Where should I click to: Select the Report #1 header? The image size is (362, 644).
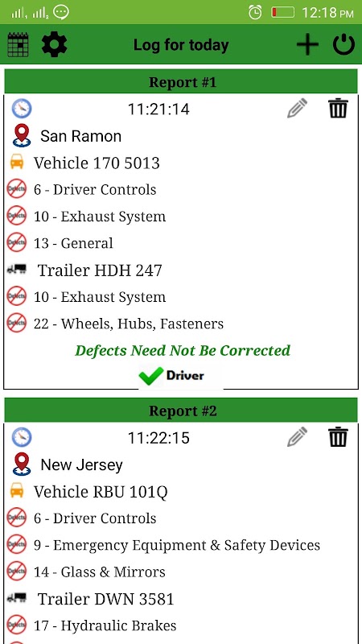tap(181, 82)
